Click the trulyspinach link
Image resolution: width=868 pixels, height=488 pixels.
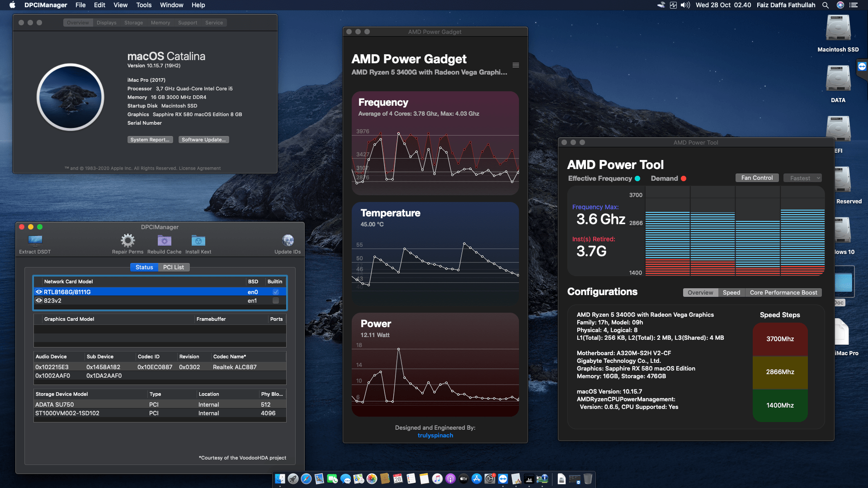(x=435, y=435)
